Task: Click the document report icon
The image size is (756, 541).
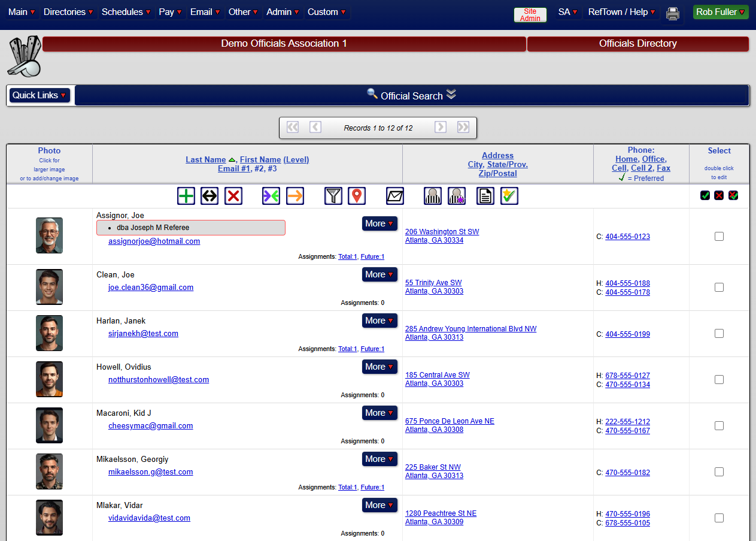Action: (x=485, y=195)
